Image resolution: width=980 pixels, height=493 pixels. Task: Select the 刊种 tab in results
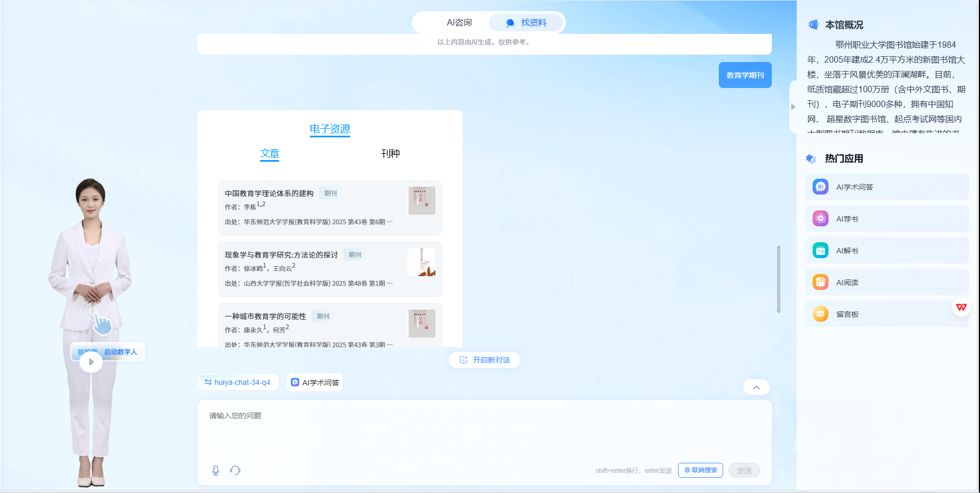pyautogui.click(x=390, y=154)
